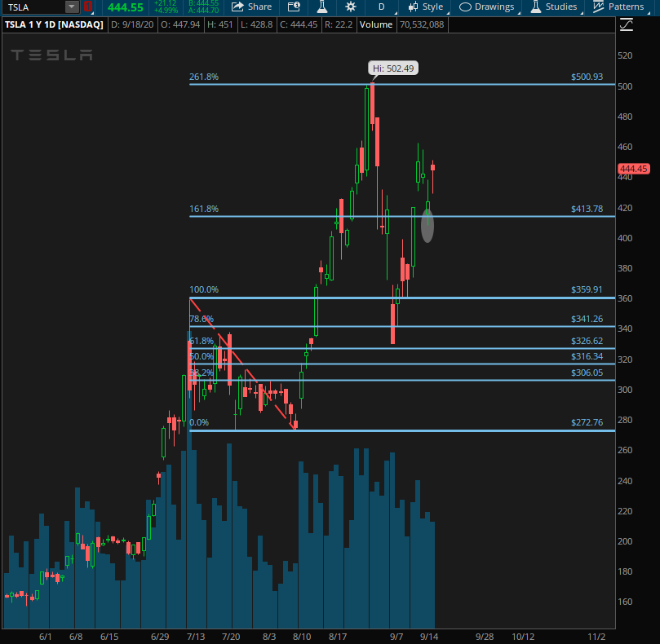660x644 pixels.
Task: Click the +21.12 net change value
Action: pos(166,3)
